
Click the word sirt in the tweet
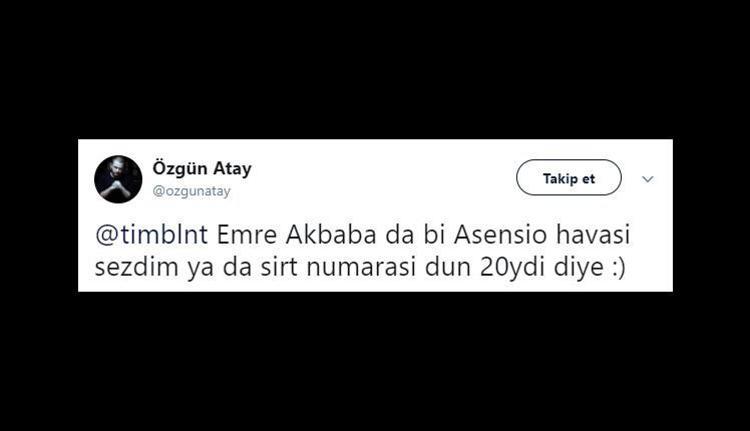coord(279,267)
